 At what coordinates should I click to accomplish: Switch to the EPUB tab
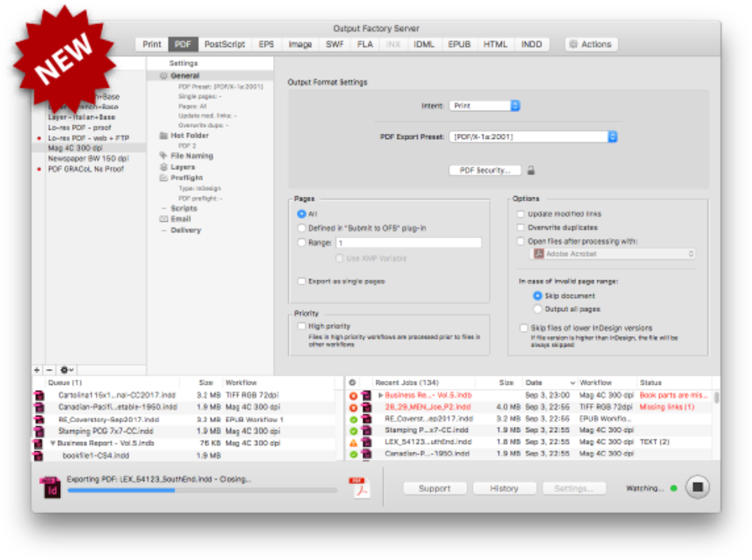click(x=459, y=44)
